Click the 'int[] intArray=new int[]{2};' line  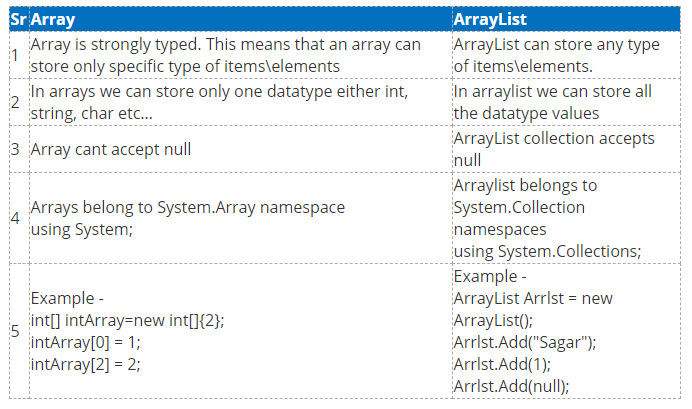tap(127, 320)
